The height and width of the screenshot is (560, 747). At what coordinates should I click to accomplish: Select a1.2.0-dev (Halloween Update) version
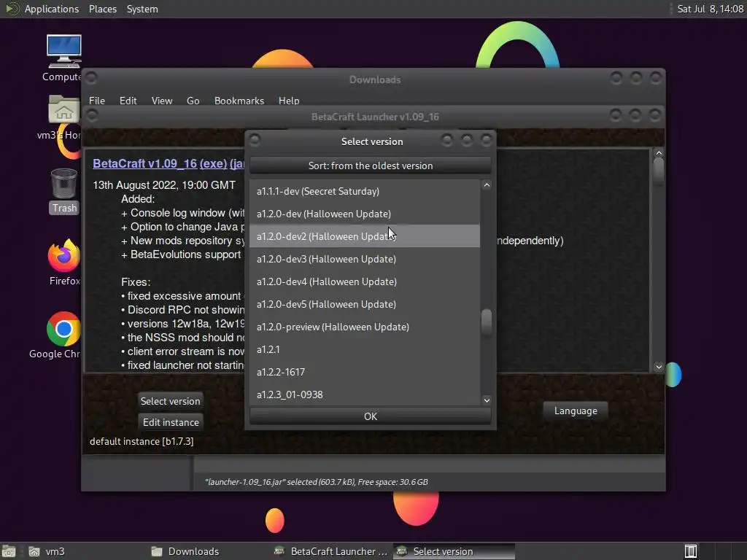[365, 214]
